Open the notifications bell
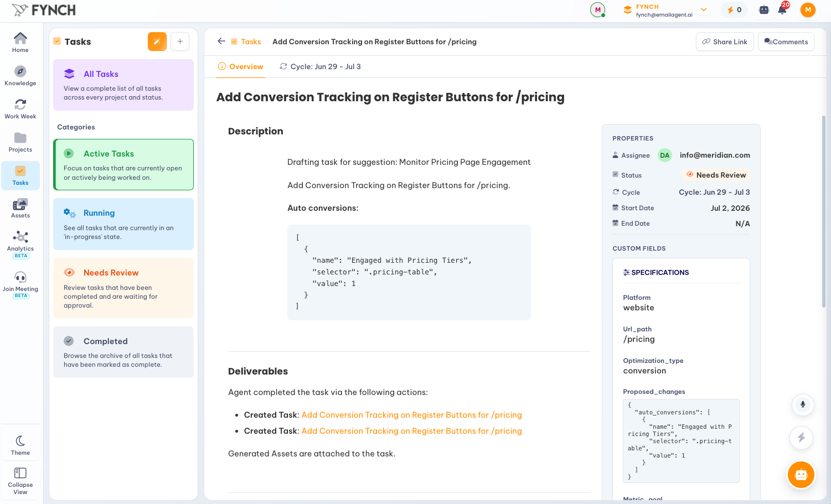 [782, 9]
